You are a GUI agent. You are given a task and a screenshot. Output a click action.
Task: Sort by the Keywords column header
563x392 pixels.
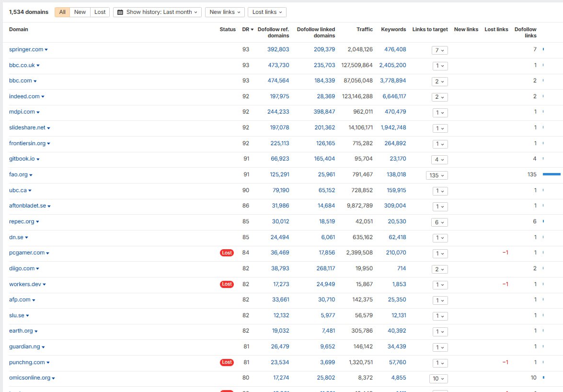(x=393, y=29)
